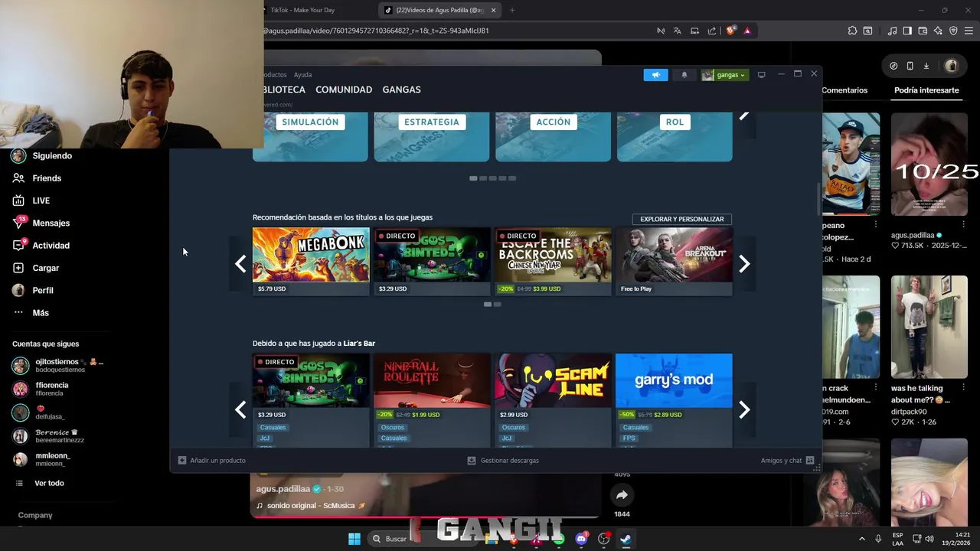Click the translate page icon in address bar

coord(678,31)
